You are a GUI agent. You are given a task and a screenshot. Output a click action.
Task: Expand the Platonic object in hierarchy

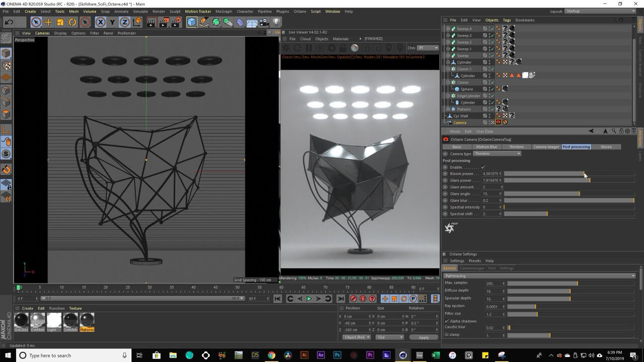pyautogui.click(x=448, y=109)
